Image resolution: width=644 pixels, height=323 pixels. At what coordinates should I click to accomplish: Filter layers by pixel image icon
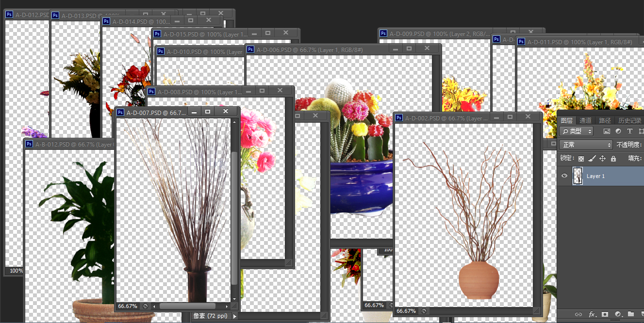[x=606, y=131]
